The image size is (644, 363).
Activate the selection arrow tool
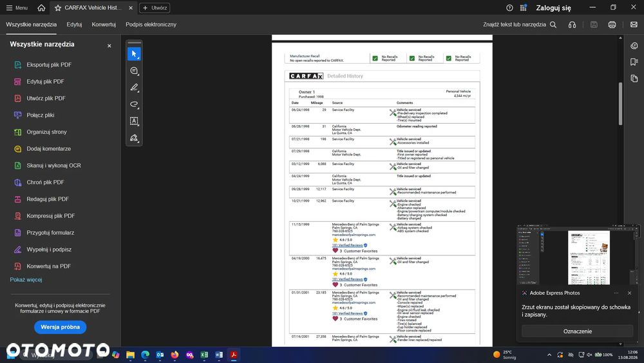pos(134,54)
